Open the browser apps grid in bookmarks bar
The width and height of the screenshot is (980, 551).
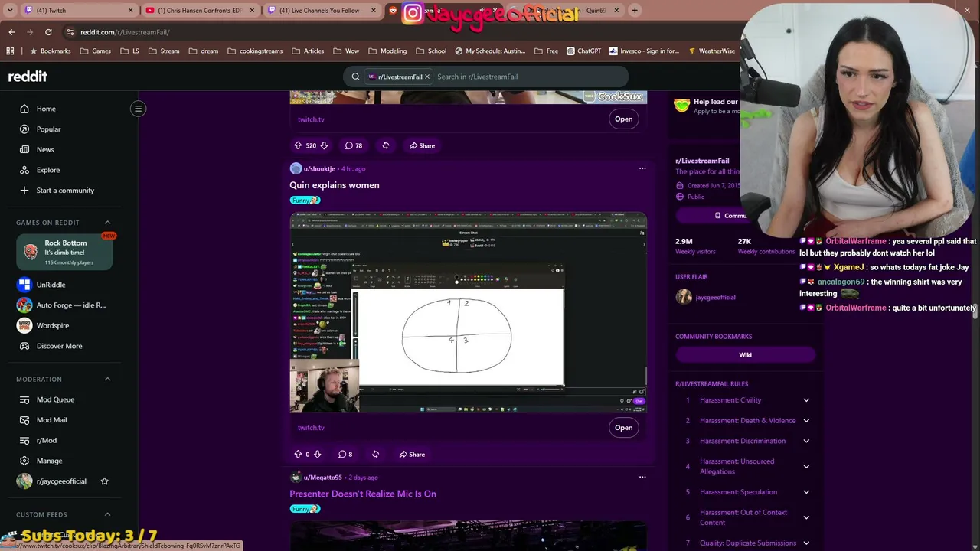(10, 51)
